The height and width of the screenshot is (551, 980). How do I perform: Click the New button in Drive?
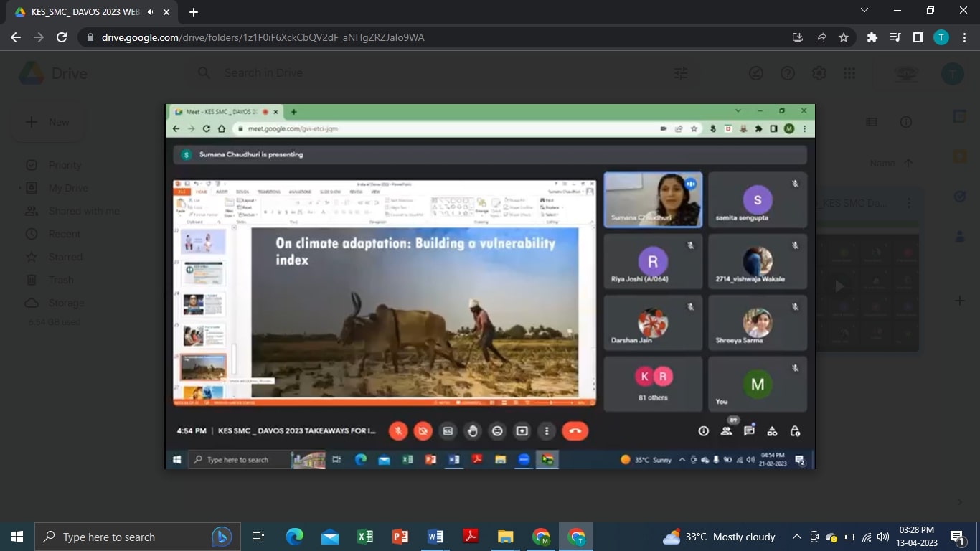tap(48, 122)
